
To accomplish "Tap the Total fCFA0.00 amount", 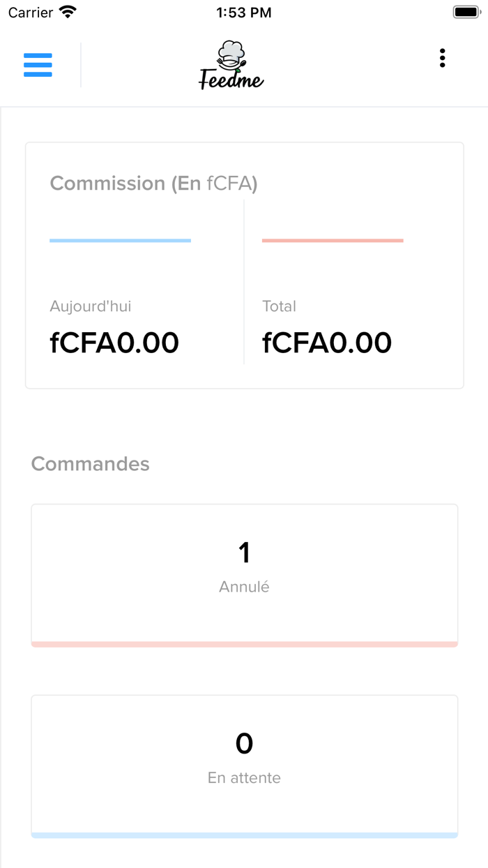I will 327,343.
